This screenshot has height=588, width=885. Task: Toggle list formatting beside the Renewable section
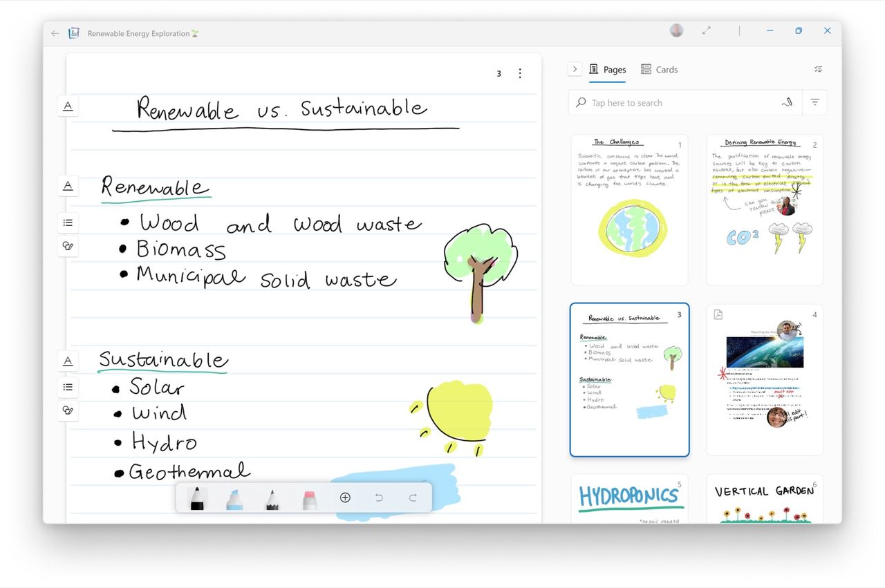(x=68, y=222)
